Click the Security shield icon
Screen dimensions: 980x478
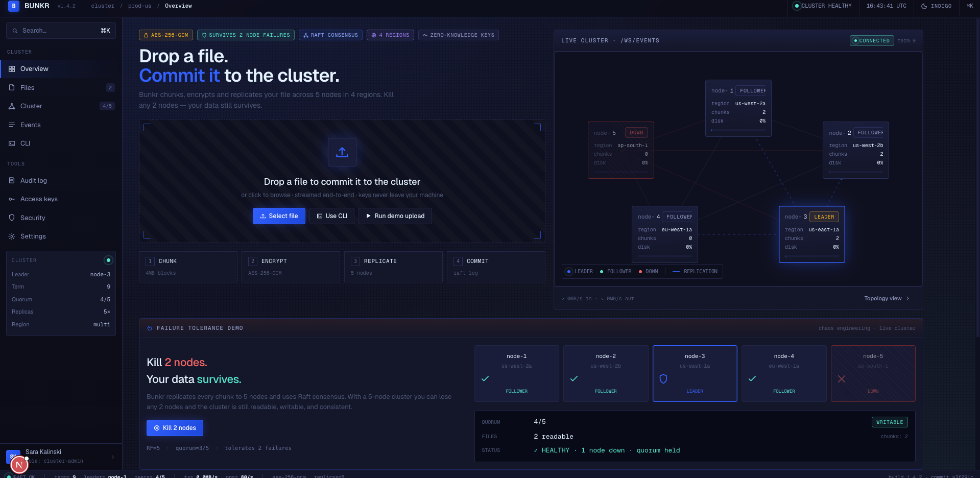pos(12,218)
